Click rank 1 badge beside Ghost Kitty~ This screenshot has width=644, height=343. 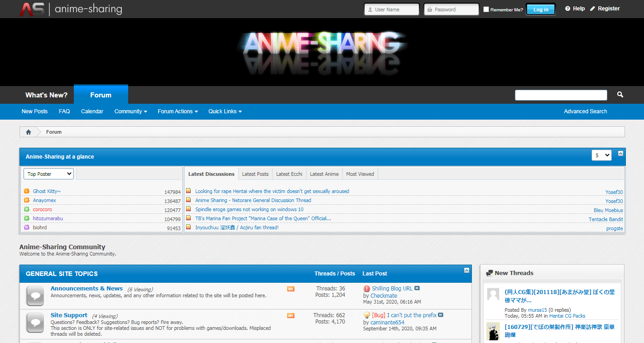point(26,191)
